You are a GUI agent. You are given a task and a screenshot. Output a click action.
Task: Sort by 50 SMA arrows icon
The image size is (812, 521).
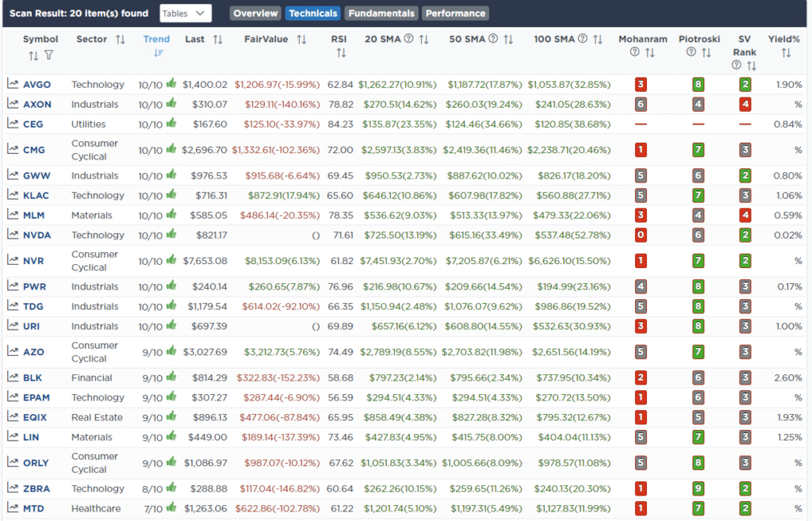508,40
